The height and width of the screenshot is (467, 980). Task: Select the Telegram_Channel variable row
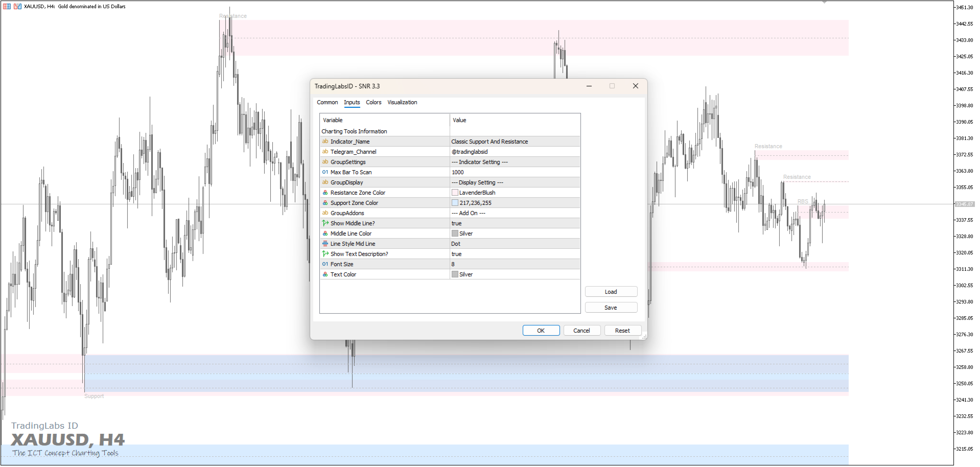pos(384,152)
